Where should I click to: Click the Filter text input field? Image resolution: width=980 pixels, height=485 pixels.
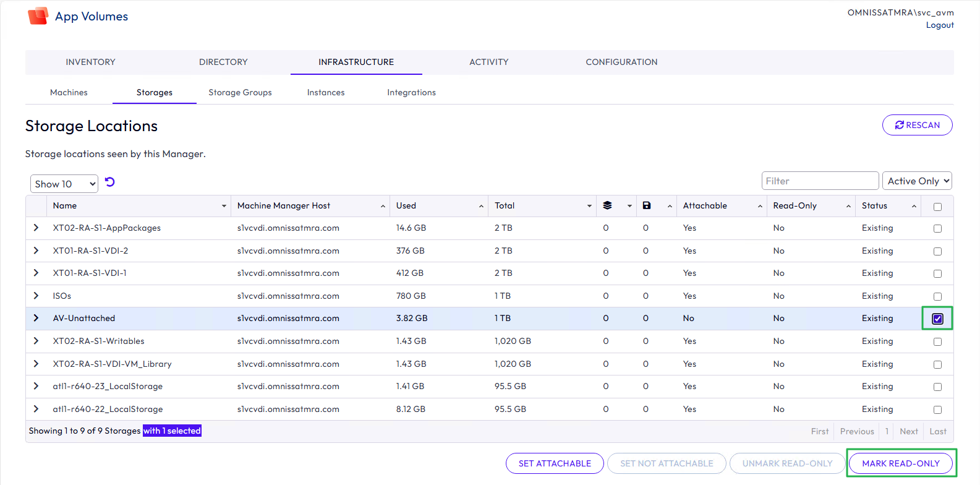click(819, 181)
